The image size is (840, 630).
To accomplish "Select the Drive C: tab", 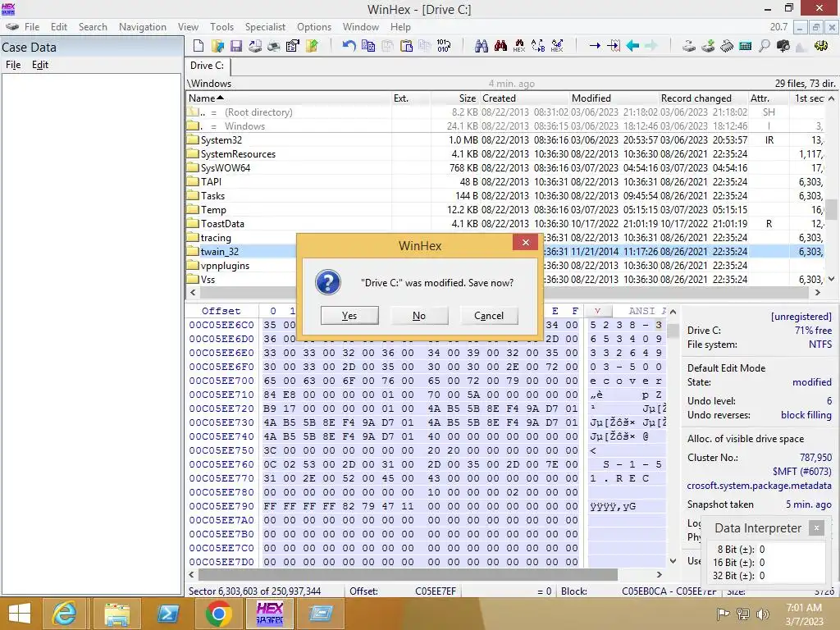I will (208, 66).
